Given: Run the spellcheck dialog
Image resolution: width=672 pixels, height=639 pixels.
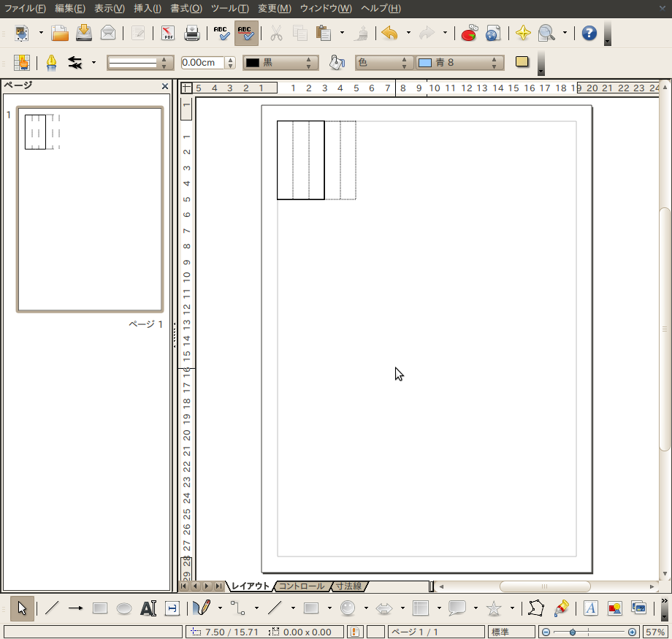Looking at the screenshot, I should pos(221,33).
